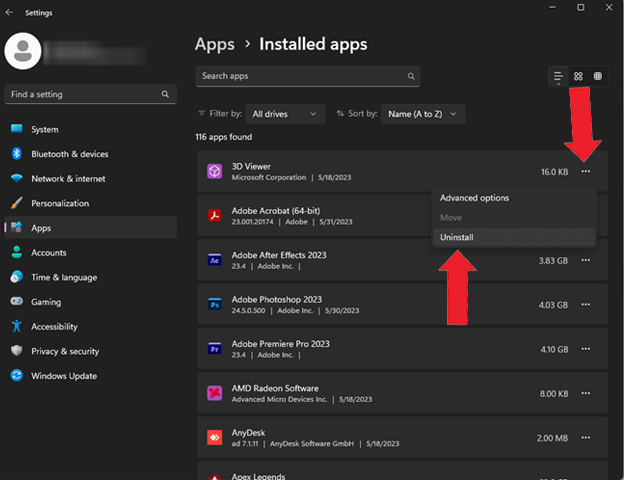Click the Windows Update sync icon
The image size is (624, 480).
click(17, 375)
